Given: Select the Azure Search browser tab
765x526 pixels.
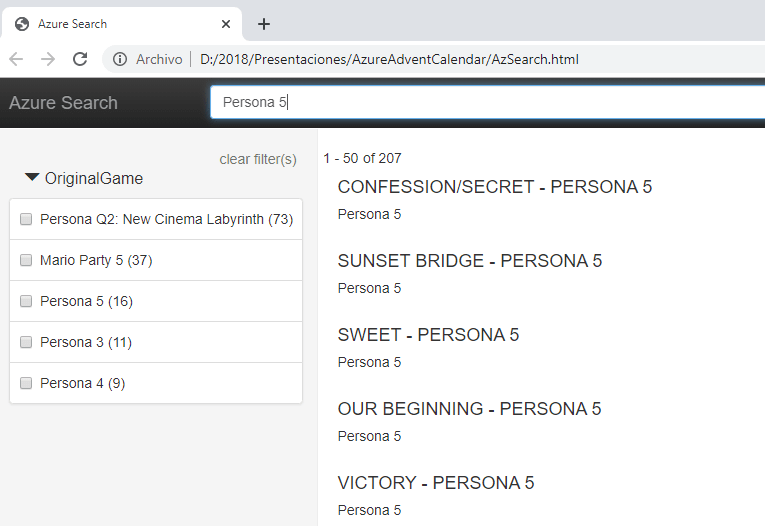Looking at the screenshot, I should (x=122, y=24).
